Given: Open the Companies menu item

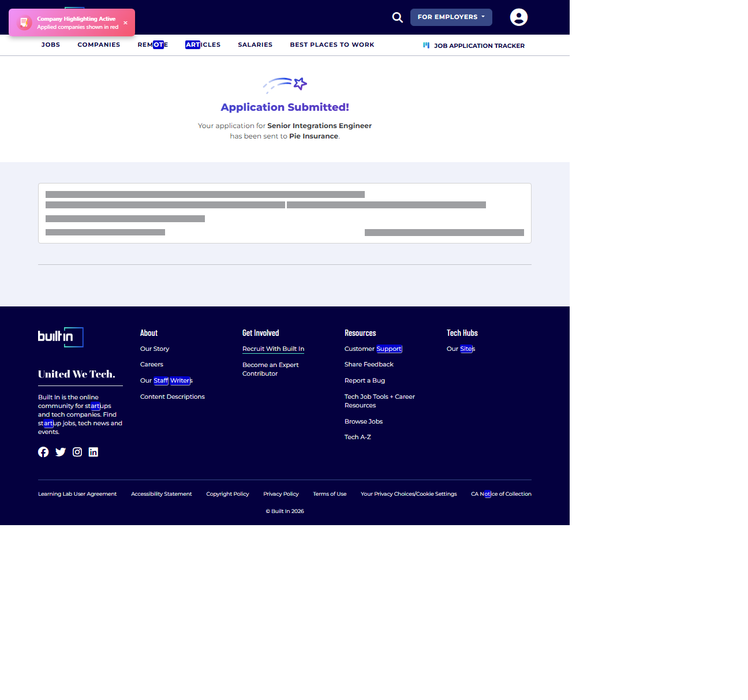Looking at the screenshot, I should coord(99,44).
